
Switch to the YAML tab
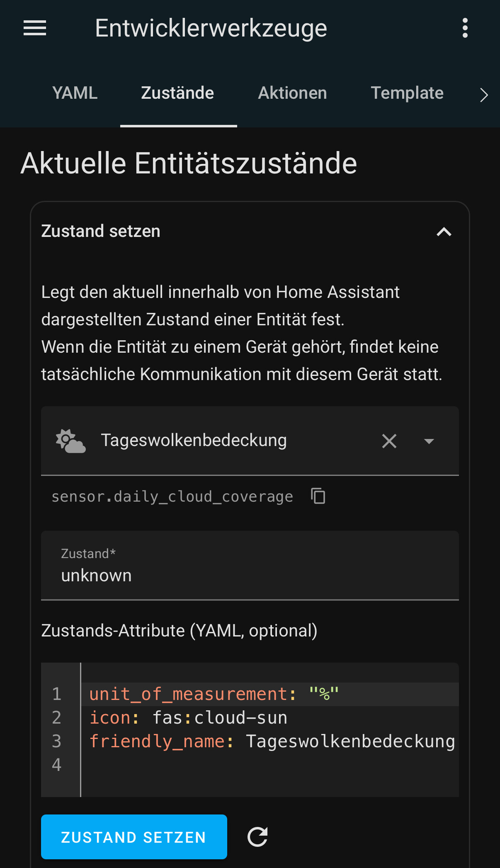coord(75,93)
